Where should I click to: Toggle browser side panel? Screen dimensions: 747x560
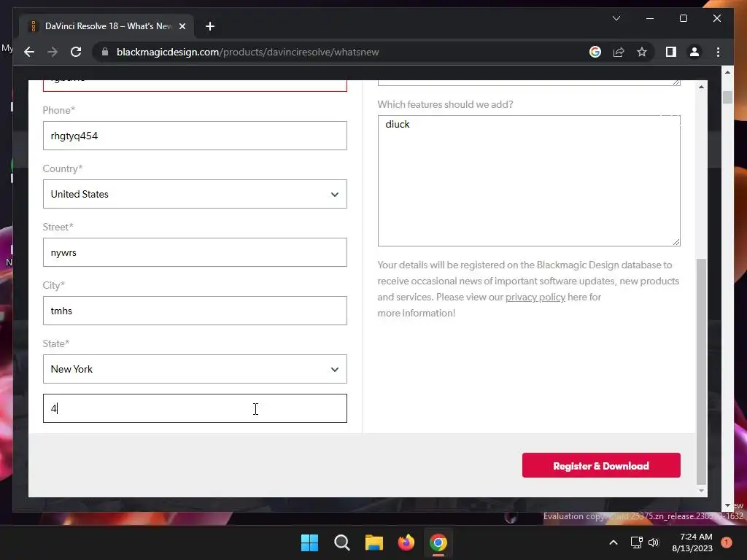click(671, 52)
